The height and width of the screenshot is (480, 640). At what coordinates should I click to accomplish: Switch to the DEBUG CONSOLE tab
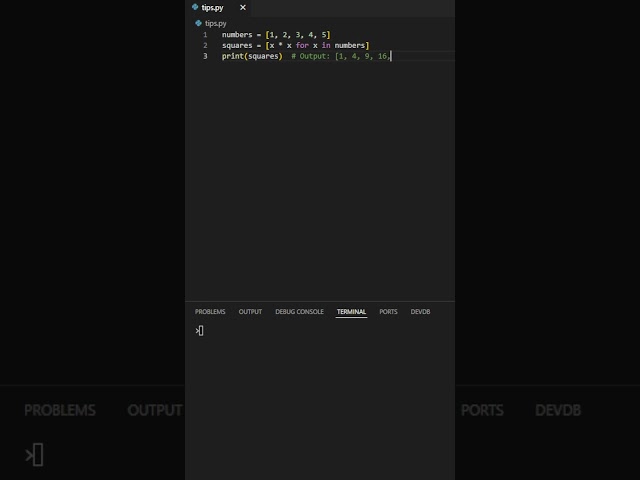coord(299,311)
